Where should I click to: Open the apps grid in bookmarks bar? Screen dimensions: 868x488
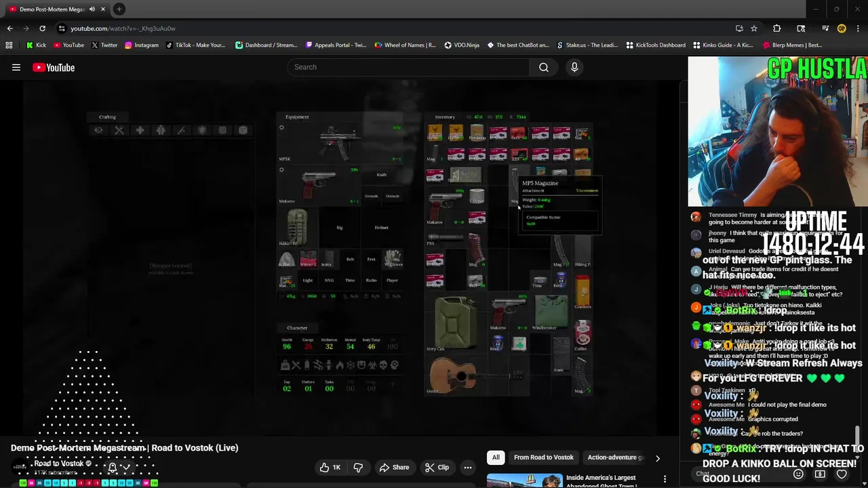(9, 45)
